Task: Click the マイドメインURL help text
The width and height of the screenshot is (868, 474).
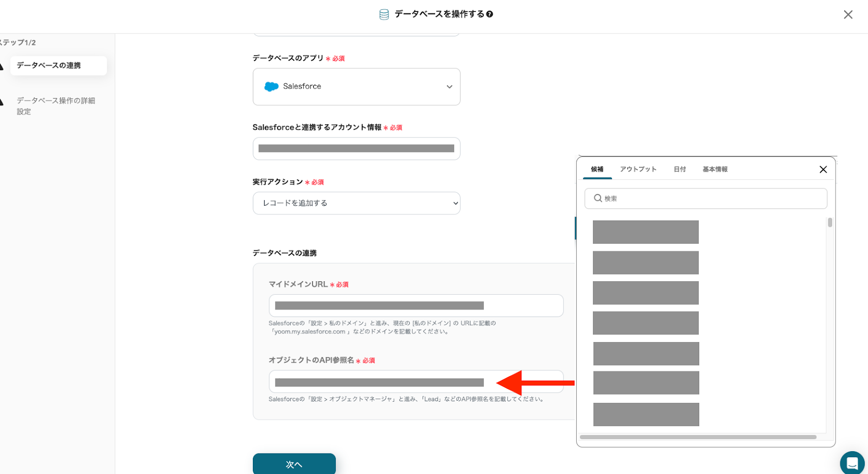Action: point(382,327)
